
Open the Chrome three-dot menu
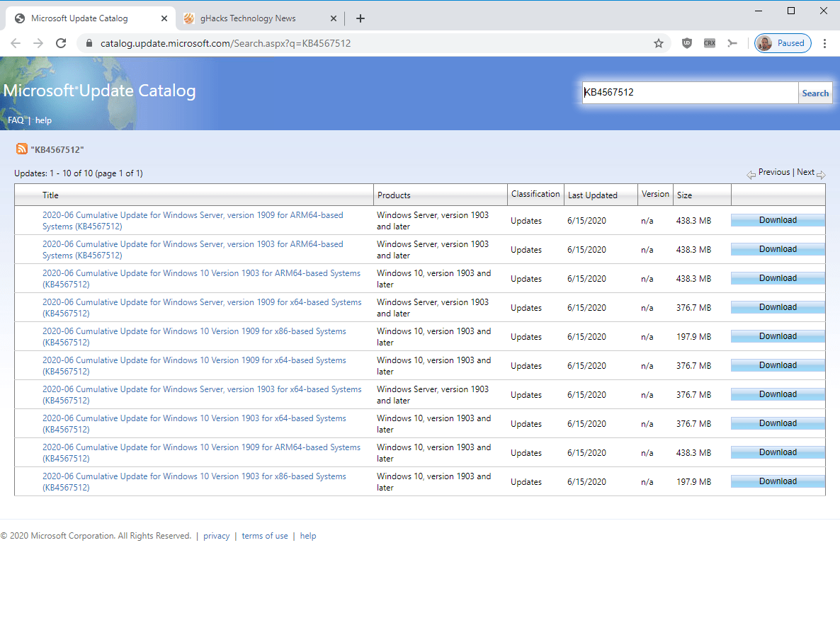[824, 43]
